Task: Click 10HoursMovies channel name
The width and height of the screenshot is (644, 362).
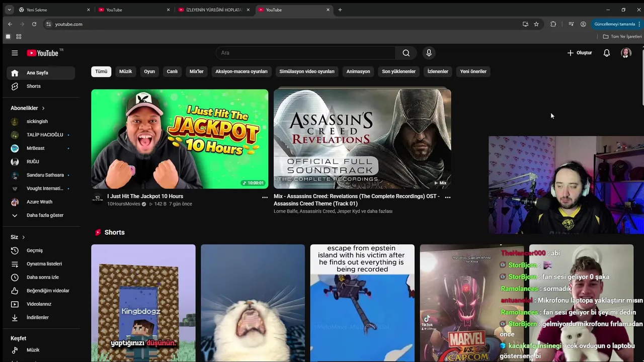Action: pyautogui.click(x=124, y=204)
